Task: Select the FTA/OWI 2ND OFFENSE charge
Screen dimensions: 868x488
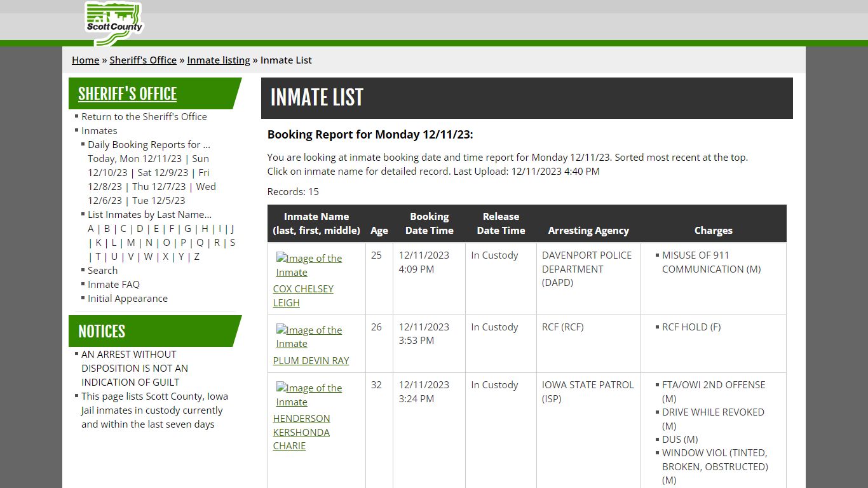Action: pos(714,391)
